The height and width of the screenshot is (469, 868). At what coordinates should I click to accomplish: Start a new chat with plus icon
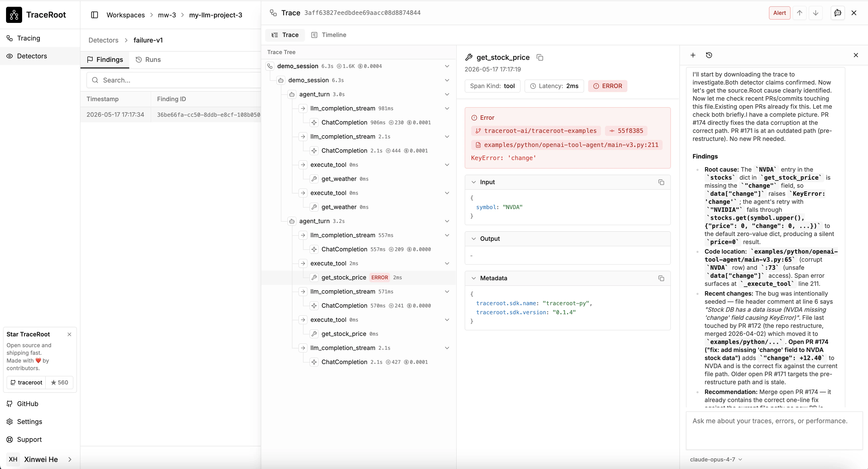pyautogui.click(x=693, y=55)
